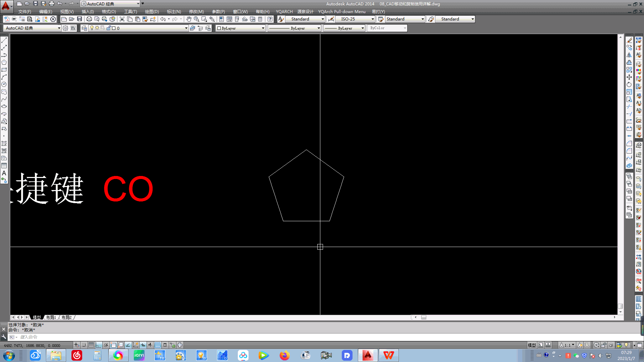Screen dimensions: 644x362
Task: Open the 文件(F) menu
Action: pos(24,11)
